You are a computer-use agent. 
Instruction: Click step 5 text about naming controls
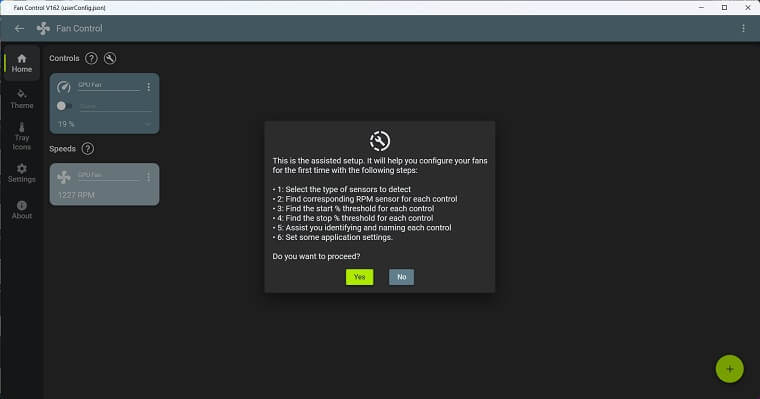tap(362, 228)
